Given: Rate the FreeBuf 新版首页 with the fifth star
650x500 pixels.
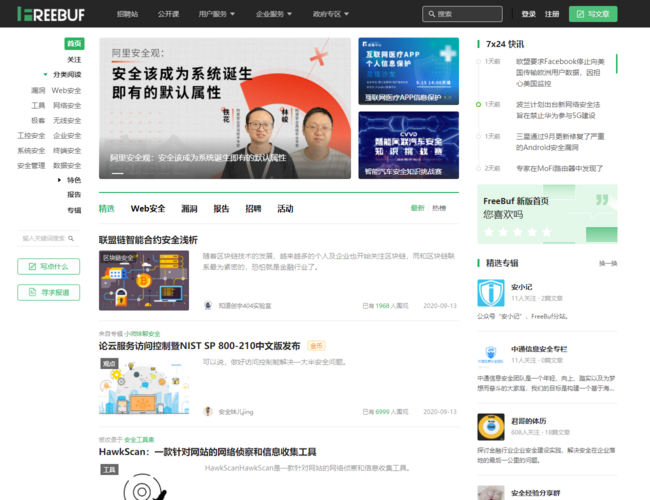Looking at the screenshot, I should coord(547,232).
